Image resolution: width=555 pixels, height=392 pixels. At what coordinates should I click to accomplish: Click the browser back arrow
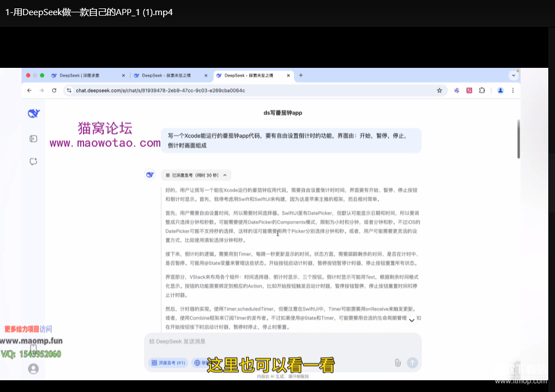(29, 90)
